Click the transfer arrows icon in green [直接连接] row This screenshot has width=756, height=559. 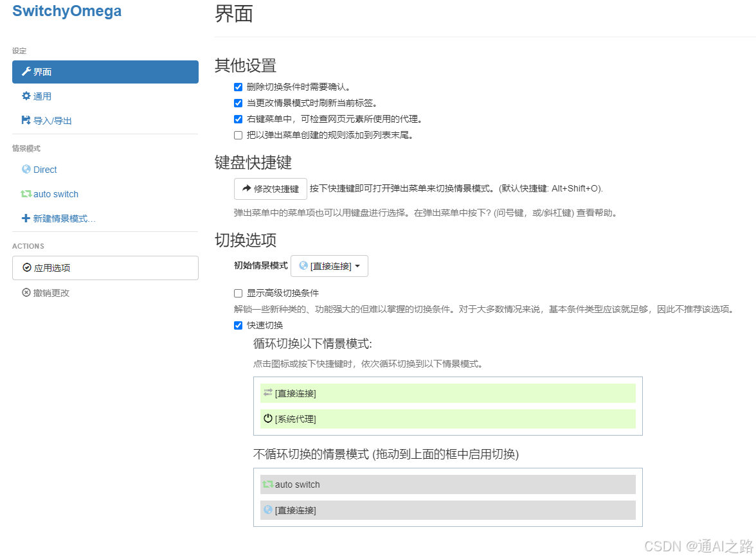pyautogui.click(x=268, y=393)
